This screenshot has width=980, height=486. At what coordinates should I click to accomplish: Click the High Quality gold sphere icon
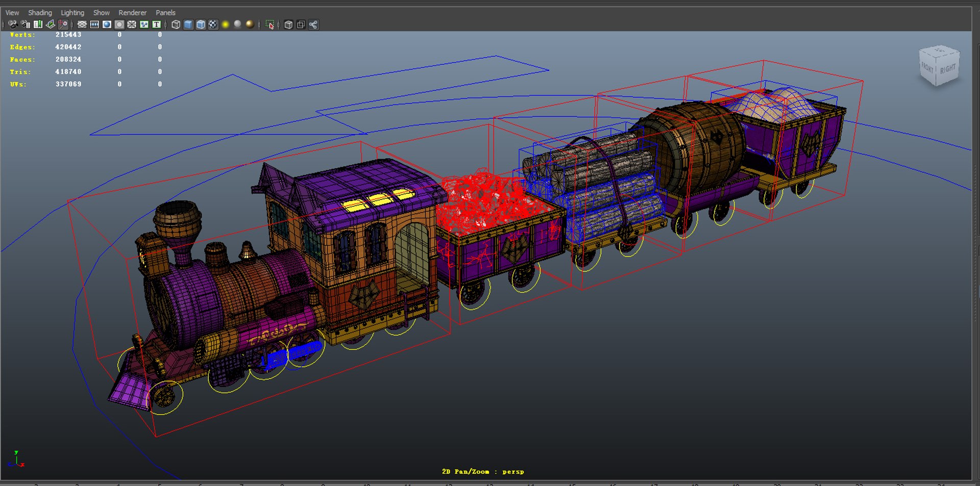click(250, 24)
